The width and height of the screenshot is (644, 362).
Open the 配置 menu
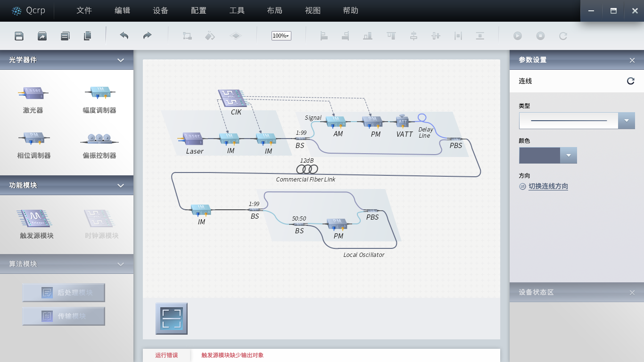click(199, 10)
